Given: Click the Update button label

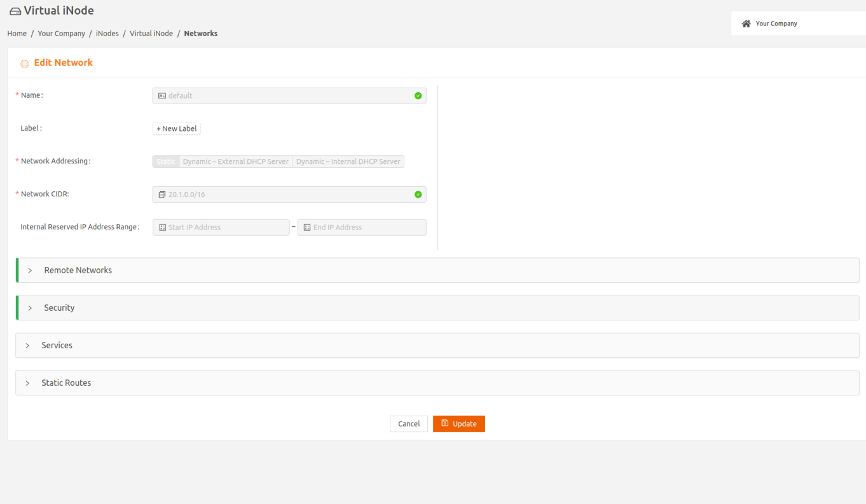Looking at the screenshot, I should coord(465,424).
